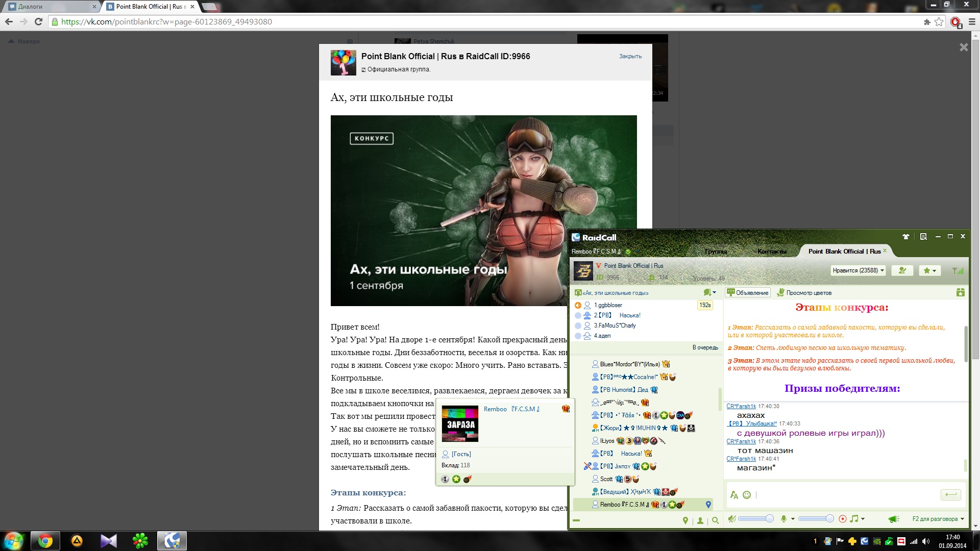
Task: Open the [PB] Улыбашка!* sender link
Action: tap(752, 423)
